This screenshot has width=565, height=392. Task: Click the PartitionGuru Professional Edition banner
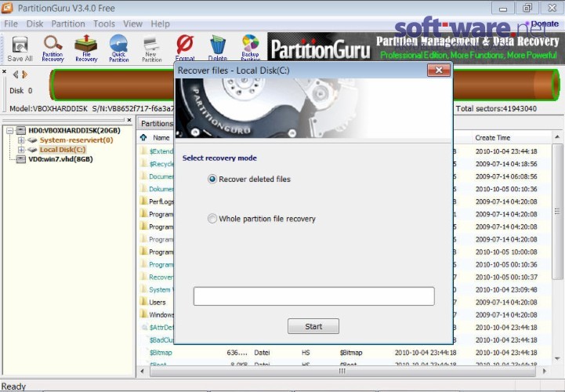point(415,48)
